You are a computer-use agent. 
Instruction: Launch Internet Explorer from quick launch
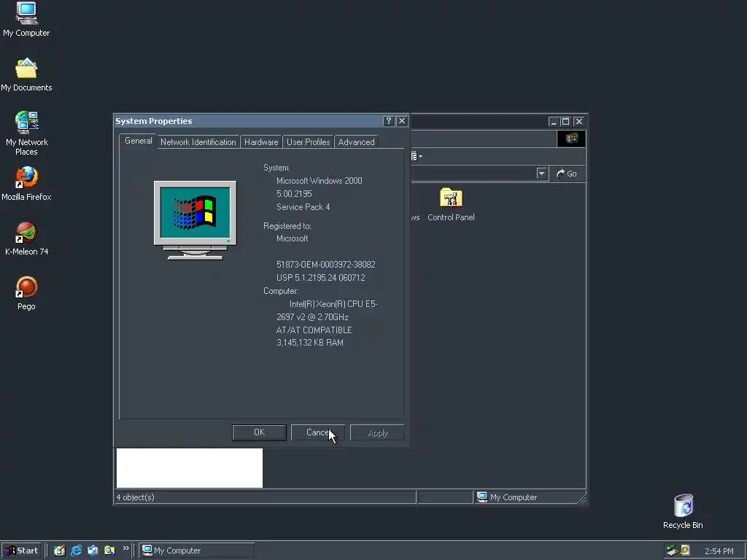click(76, 551)
